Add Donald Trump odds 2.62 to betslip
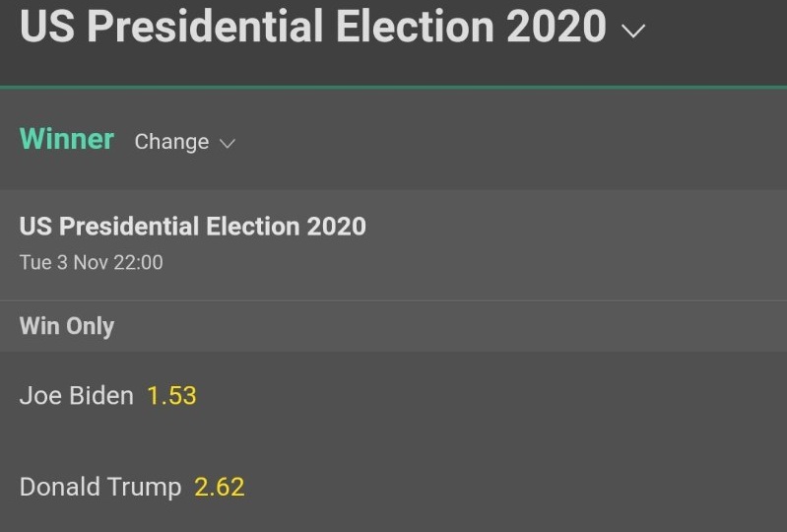Image resolution: width=787 pixels, height=532 pixels. pyautogui.click(x=219, y=487)
